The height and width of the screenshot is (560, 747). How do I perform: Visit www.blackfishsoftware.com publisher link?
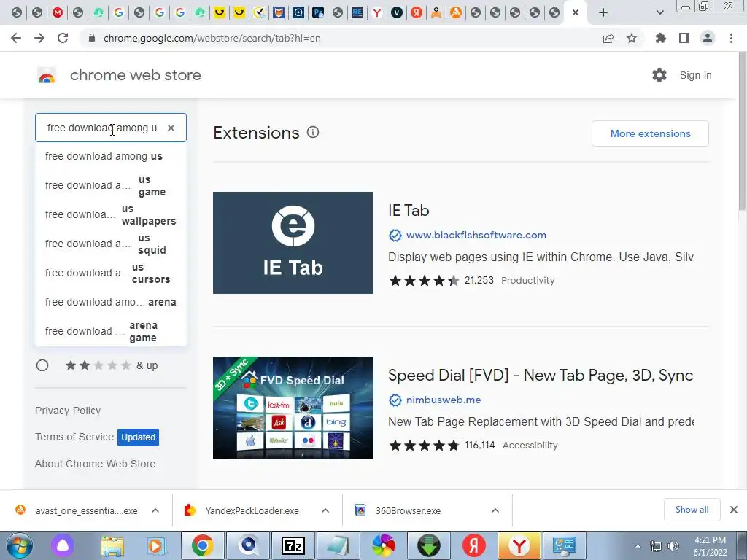pos(476,235)
